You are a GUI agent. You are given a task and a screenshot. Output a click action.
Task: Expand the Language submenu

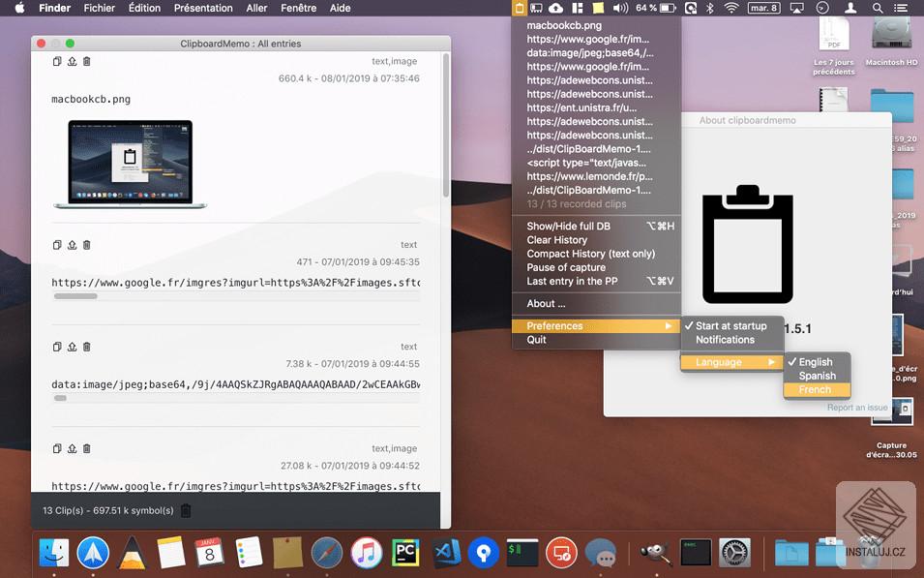click(731, 362)
